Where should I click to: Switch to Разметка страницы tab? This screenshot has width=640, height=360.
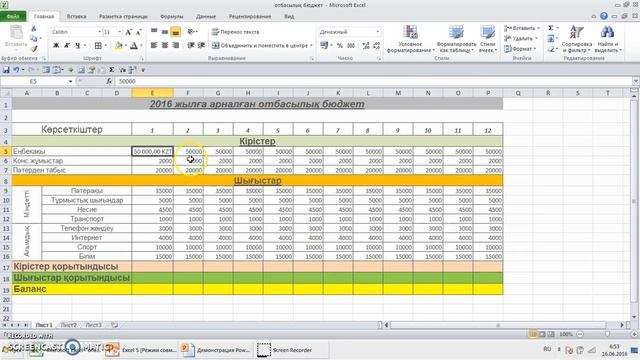click(123, 16)
